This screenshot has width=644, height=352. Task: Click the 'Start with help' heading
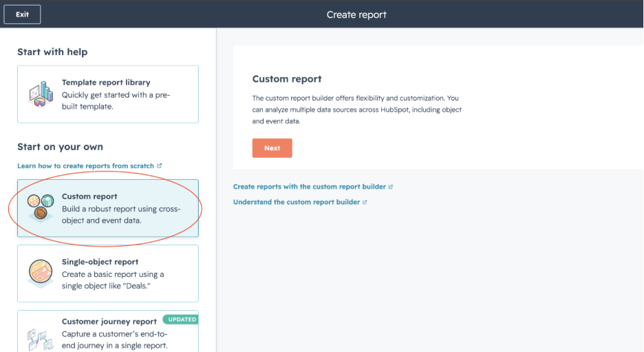[52, 52]
